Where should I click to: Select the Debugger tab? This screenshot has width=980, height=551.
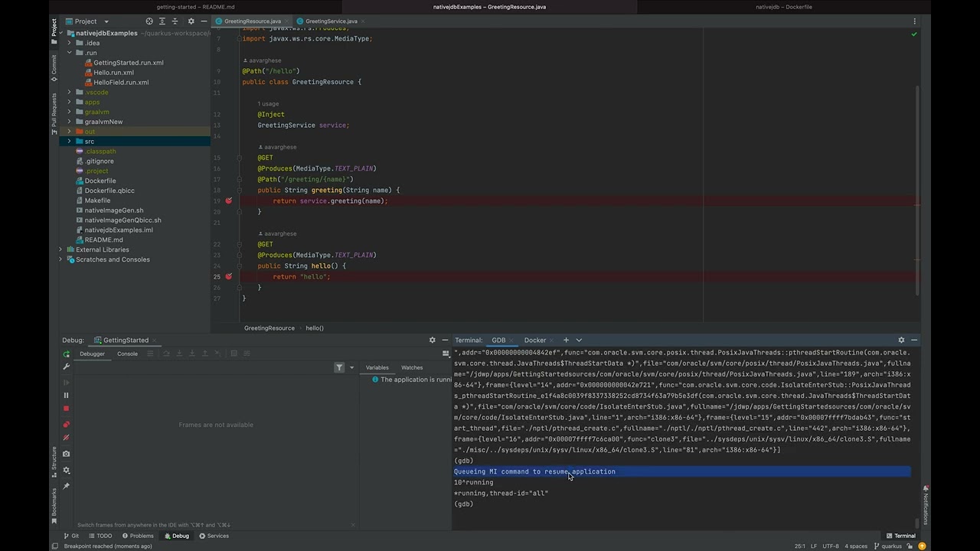tap(92, 354)
